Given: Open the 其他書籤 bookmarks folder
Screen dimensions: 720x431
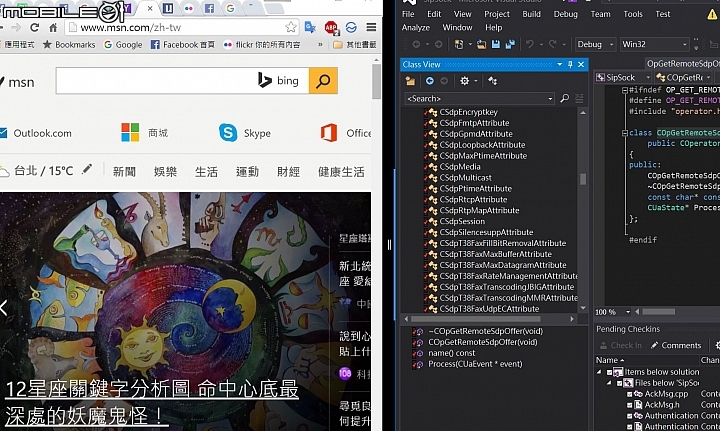Looking at the screenshot, I should point(355,45).
